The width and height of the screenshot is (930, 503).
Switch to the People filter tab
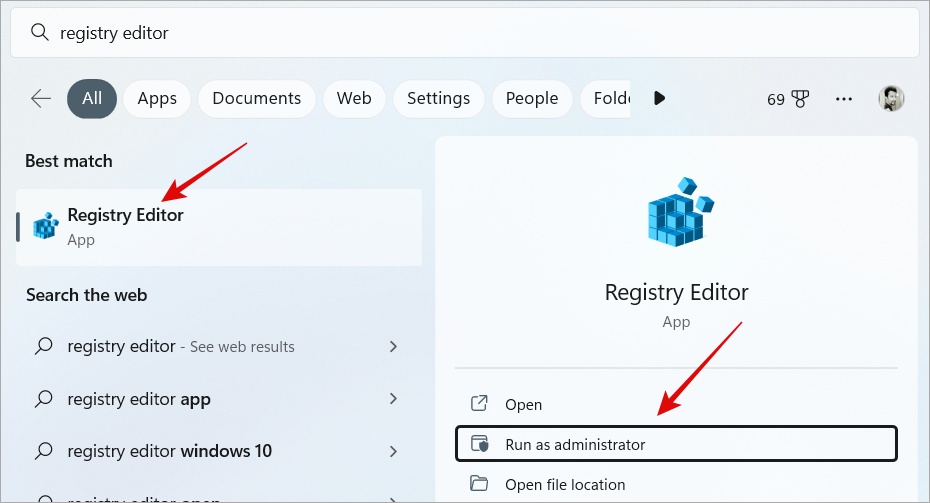tap(532, 98)
